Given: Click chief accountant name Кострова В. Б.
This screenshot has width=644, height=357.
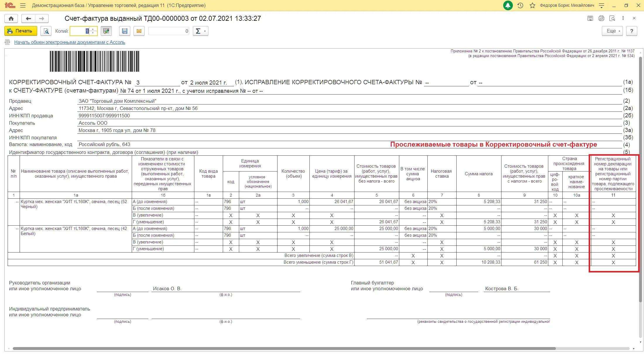Looking at the screenshot, I should (502, 289).
